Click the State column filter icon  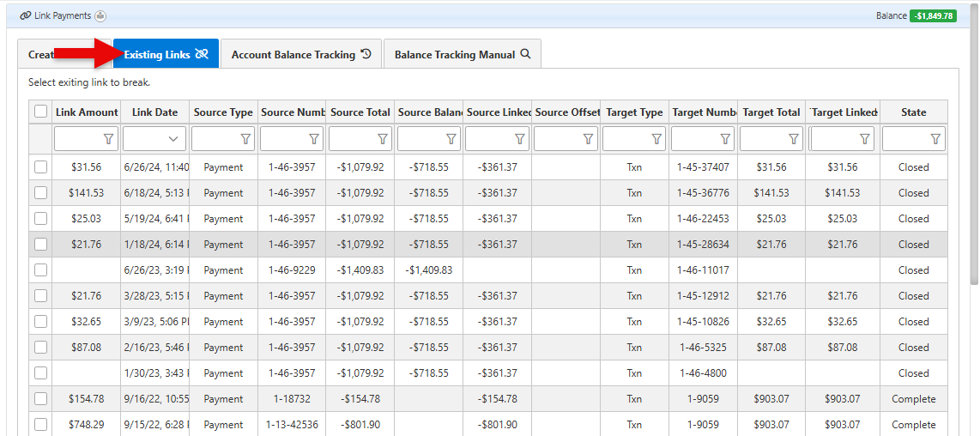pos(935,139)
